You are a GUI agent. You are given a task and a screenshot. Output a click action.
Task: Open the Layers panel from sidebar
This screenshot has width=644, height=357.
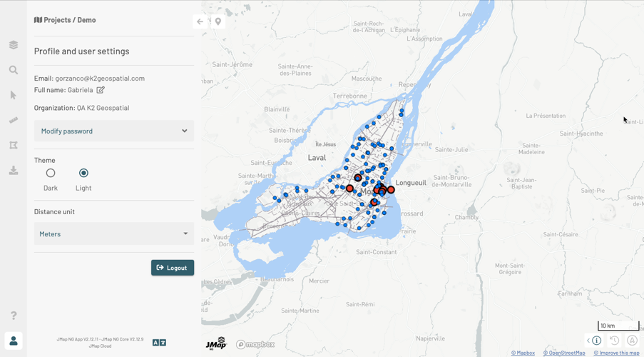tap(14, 45)
